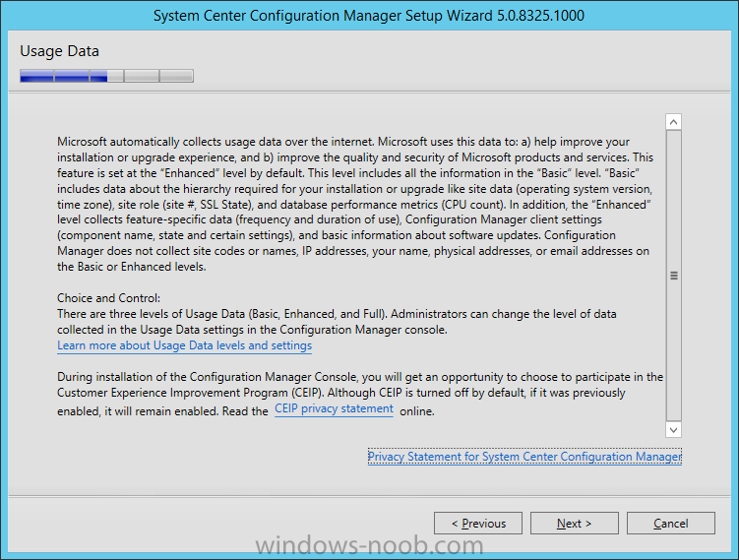This screenshot has width=739, height=560.
Task: Click paragraph starting 'Microsoft automatically collects usage data'
Action: (x=355, y=204)
